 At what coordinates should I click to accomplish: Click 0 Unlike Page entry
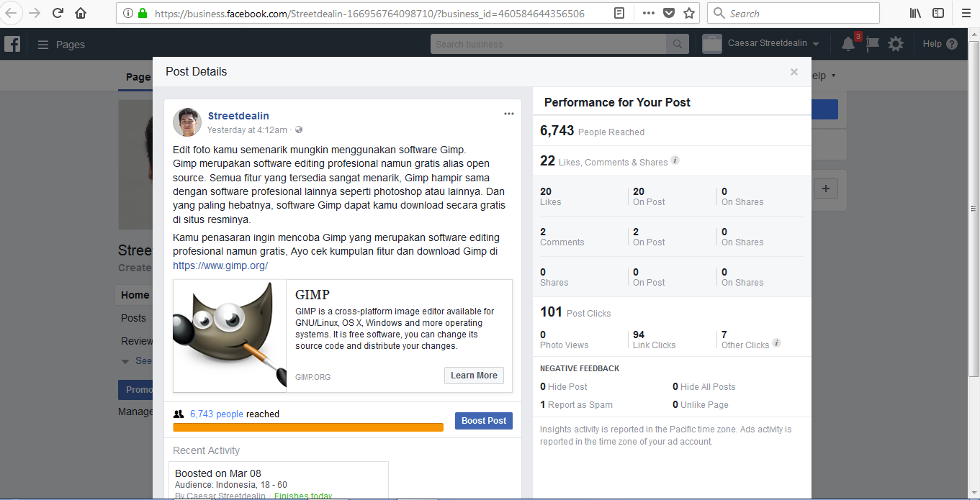pos(701,405)
